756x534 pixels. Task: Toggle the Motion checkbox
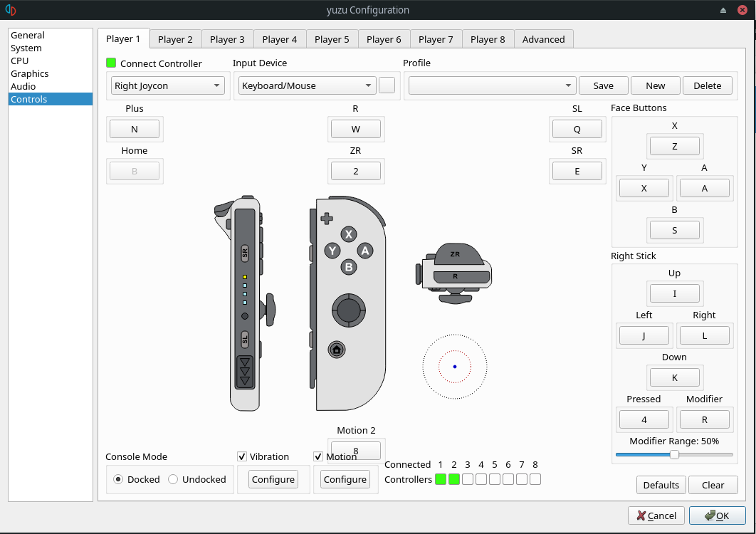(x=317, y=456)
